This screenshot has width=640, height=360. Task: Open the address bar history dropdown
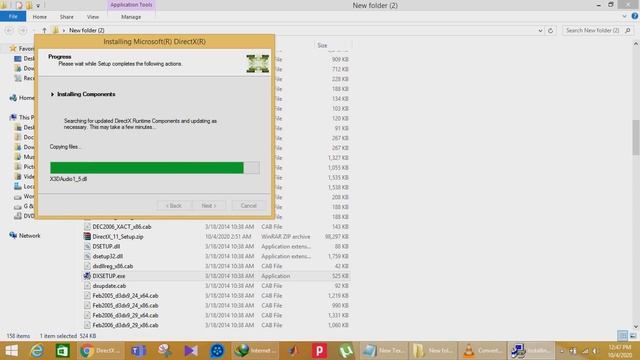540,30
